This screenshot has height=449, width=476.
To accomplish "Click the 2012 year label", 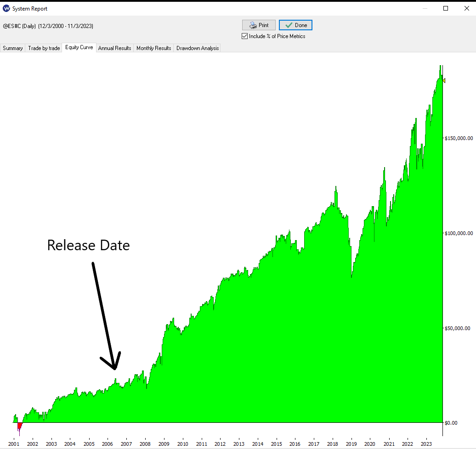I will pyautogui.click(x=220, y=444).
